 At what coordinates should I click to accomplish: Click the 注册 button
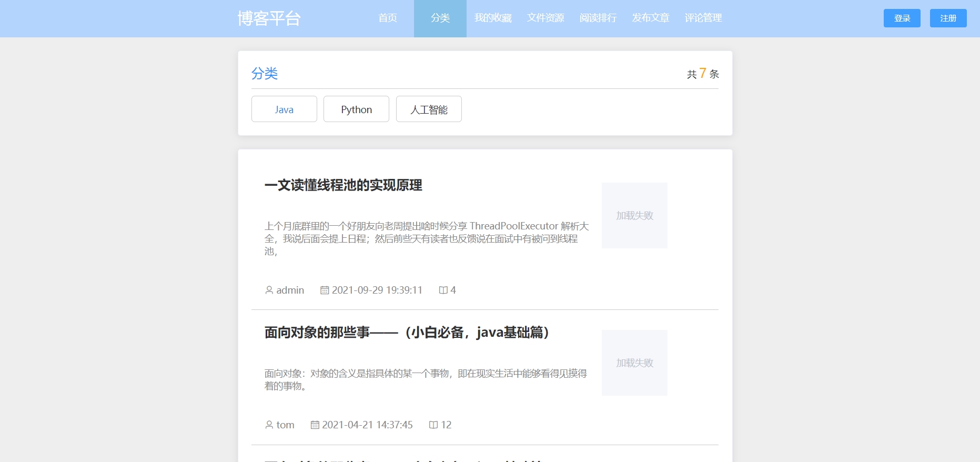tap(948, 18)
